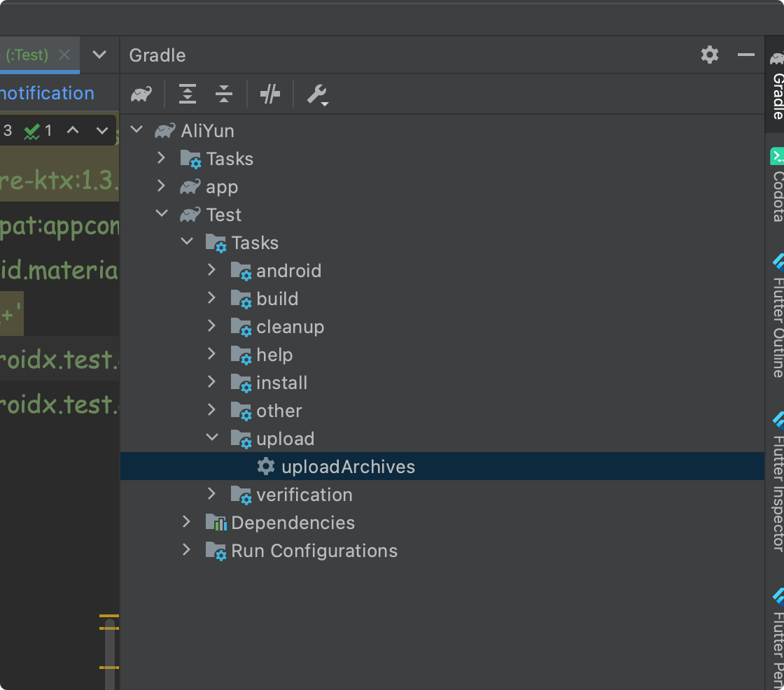Expand all Gradle tree nodes
This screenshot has width=784, height=690.
[x=188, y=94]
